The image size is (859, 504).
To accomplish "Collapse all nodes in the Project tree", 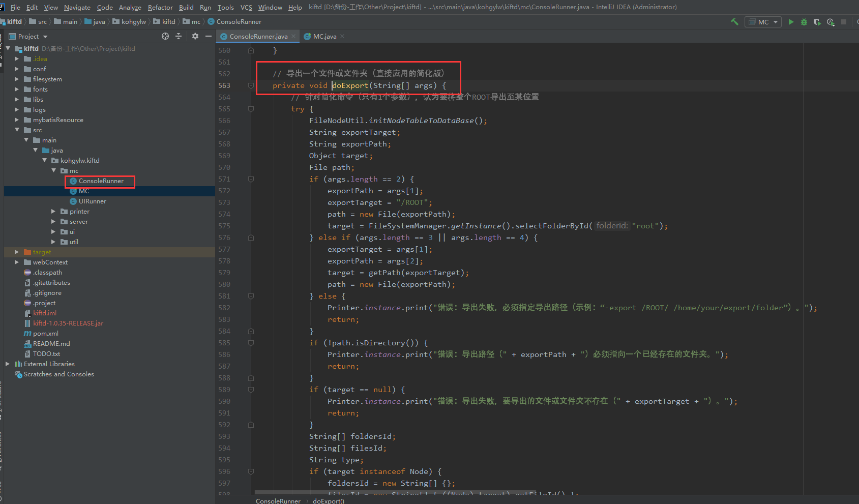I will (179, 36).
